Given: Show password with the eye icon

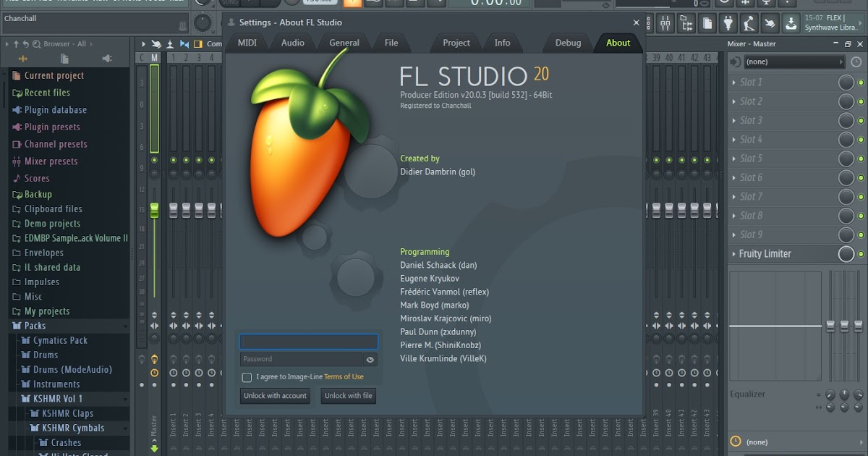Looking at the screenshot, I should pyautogui.click(x=370, y=359).
